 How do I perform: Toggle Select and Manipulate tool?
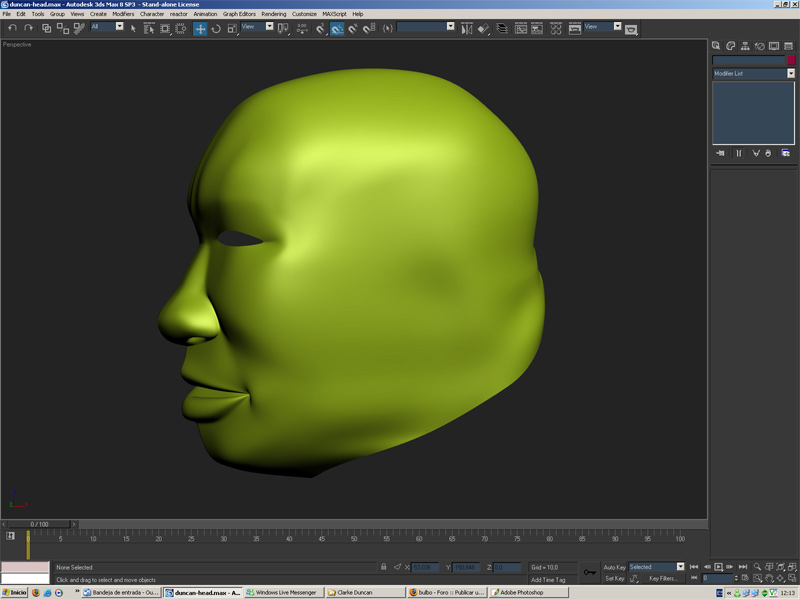pos(302,29)
